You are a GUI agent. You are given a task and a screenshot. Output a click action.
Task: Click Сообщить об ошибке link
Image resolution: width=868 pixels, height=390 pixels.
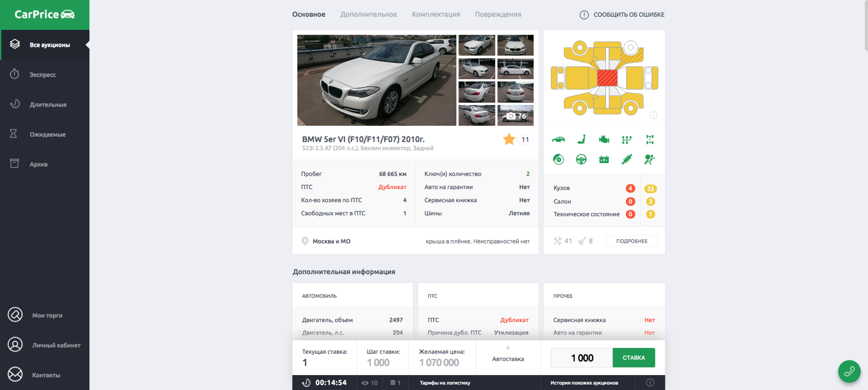[x=622, y=14]
